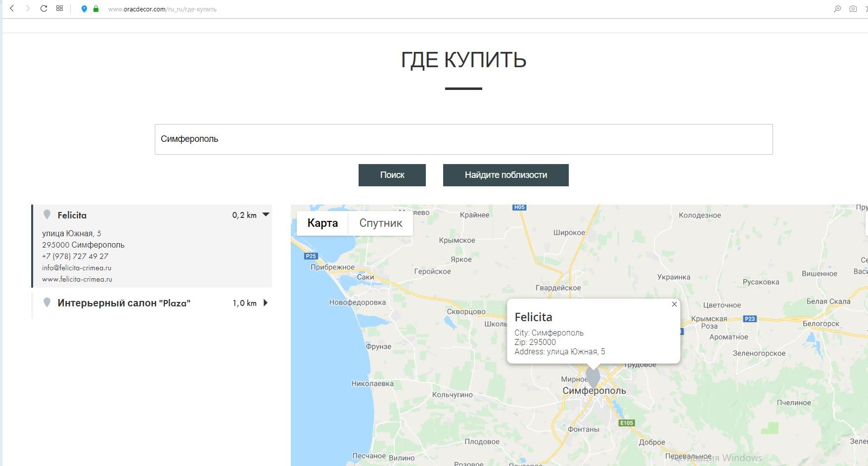Click Белогорск label on map
868x466 pixels.
[821, 324]
